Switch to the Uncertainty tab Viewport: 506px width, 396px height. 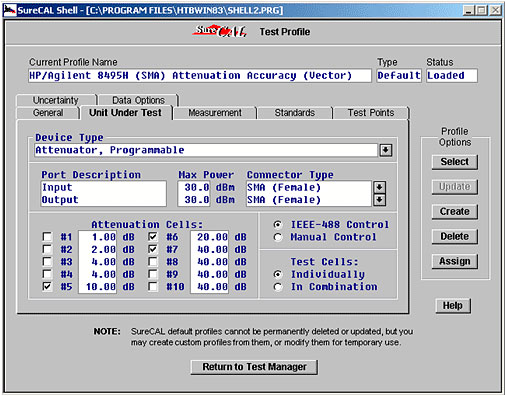56,100
